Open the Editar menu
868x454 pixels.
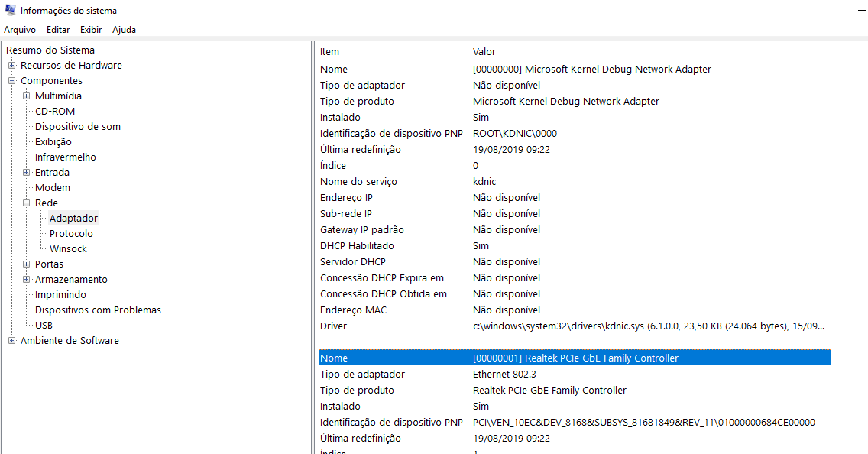pos(58,30)
